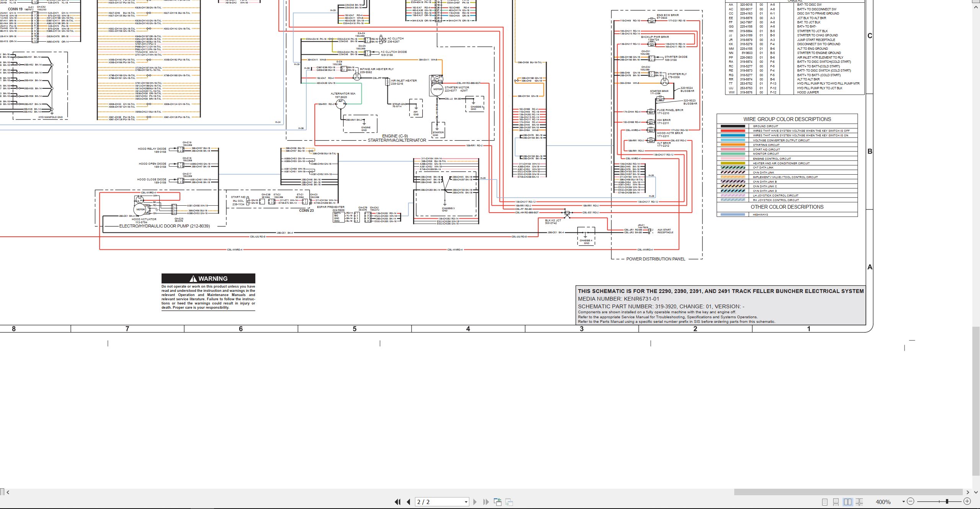Switch to single page view
The width and height of the screenshot is (980, 509).
click(x=825, y=502)
